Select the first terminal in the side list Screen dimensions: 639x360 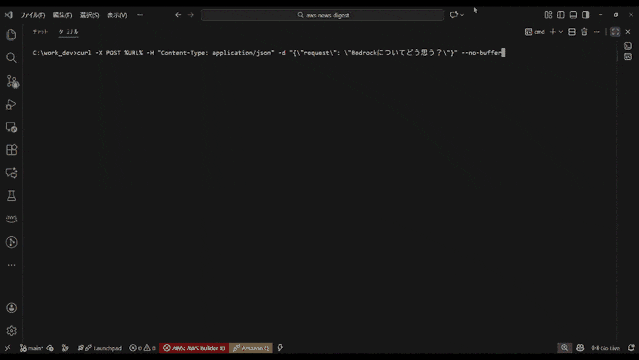coord(628,46)
